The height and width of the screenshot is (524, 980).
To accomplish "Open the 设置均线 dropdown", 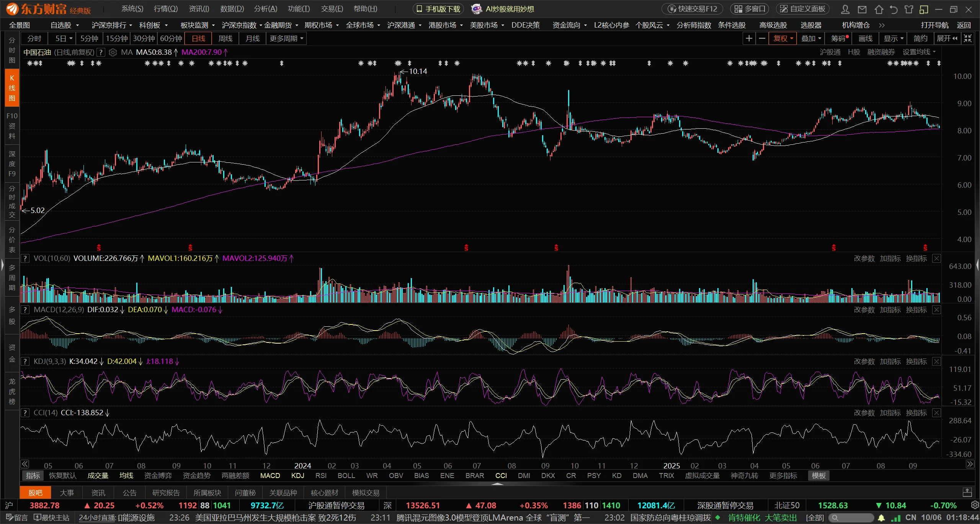I will (x=919, y=52).
